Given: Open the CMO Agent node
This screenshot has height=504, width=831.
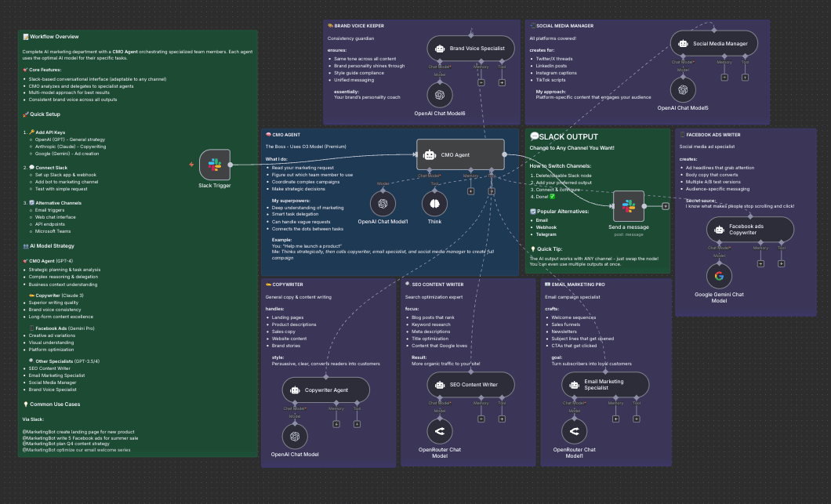Looking at the screenshot, I should click(x=460, y=154).
